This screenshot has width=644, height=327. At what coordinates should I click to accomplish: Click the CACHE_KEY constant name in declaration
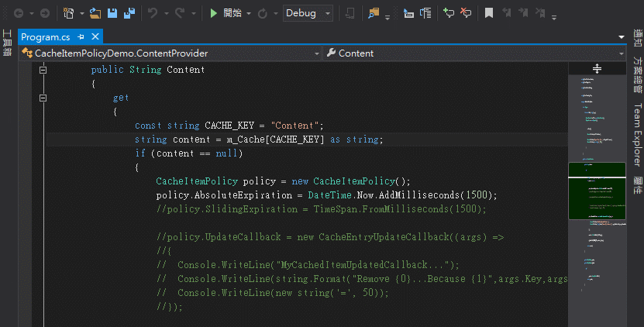pos(229,126)
